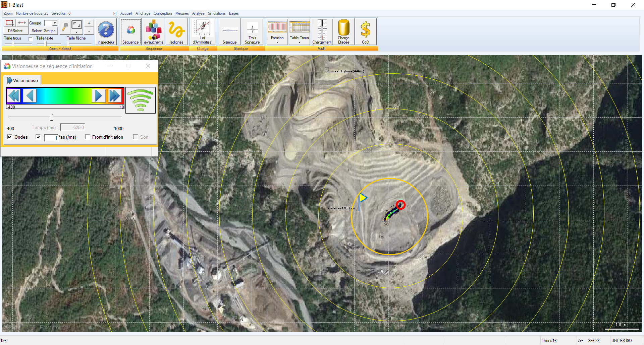644x345 pixels.
Task: Play the initiation sequence forward
Action: [99, 96]
